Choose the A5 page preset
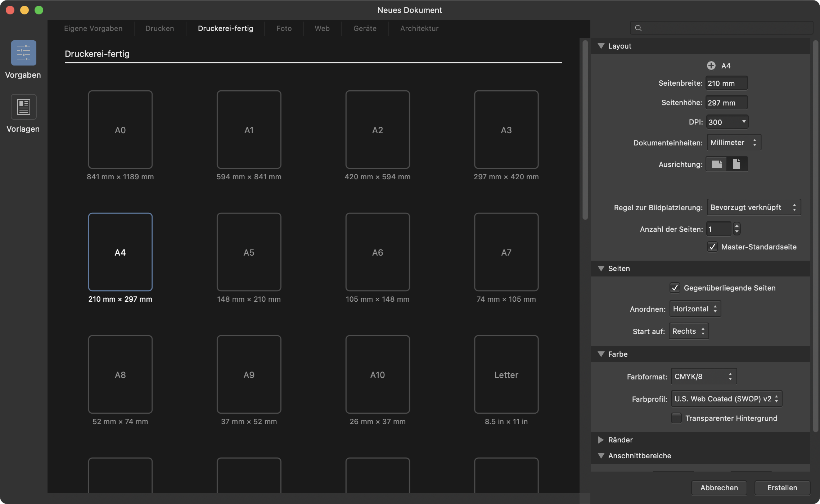This screenshot has height=504, width=820. (249, 252)
